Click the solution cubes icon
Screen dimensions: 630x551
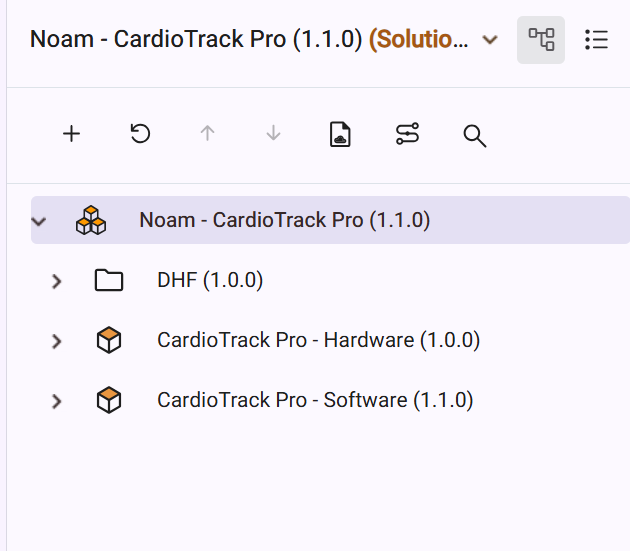[x=91, y=220]
